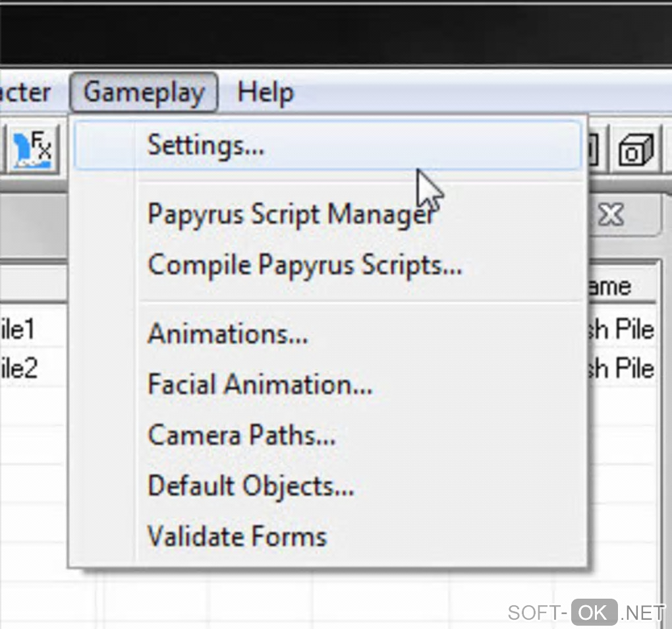
Task: Choose Compile Papyrus Scripts
Action: click(x=304, y=265)
